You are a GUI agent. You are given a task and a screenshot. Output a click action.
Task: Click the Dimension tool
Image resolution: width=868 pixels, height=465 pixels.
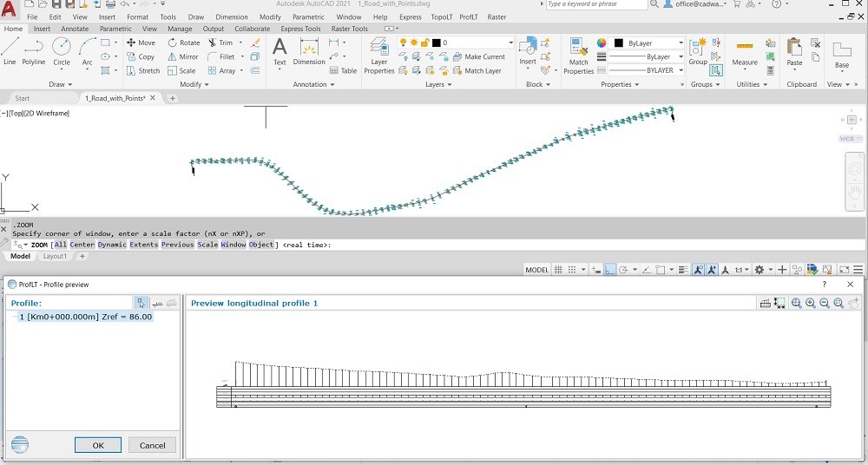[309, 51]
